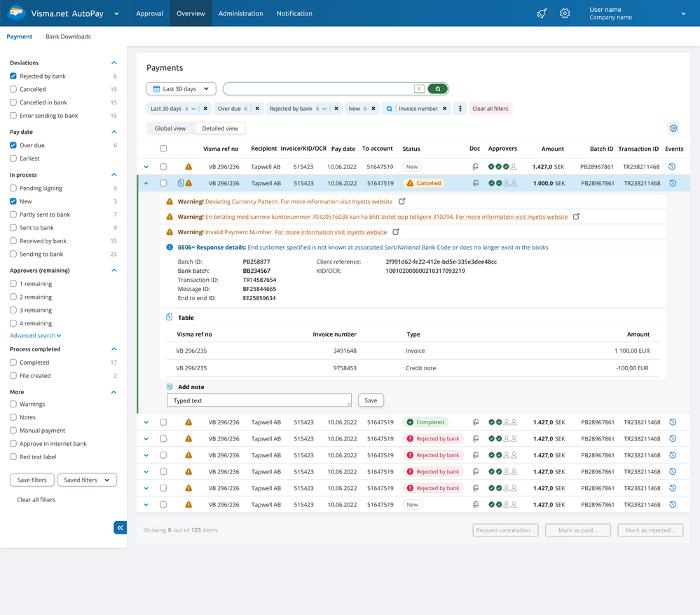700x615 pixels.
Task: Open the Last 30 days date dropdown
Action: pyautogui.click(x=181, y=89)
